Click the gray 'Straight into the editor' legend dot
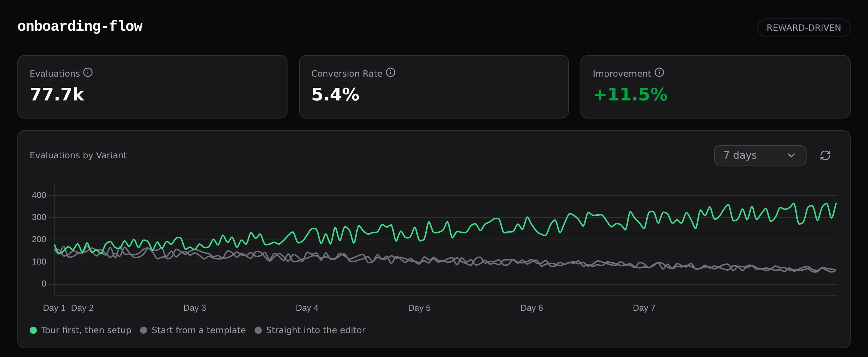This screenshot has height=357, width=868. [258, 330]
